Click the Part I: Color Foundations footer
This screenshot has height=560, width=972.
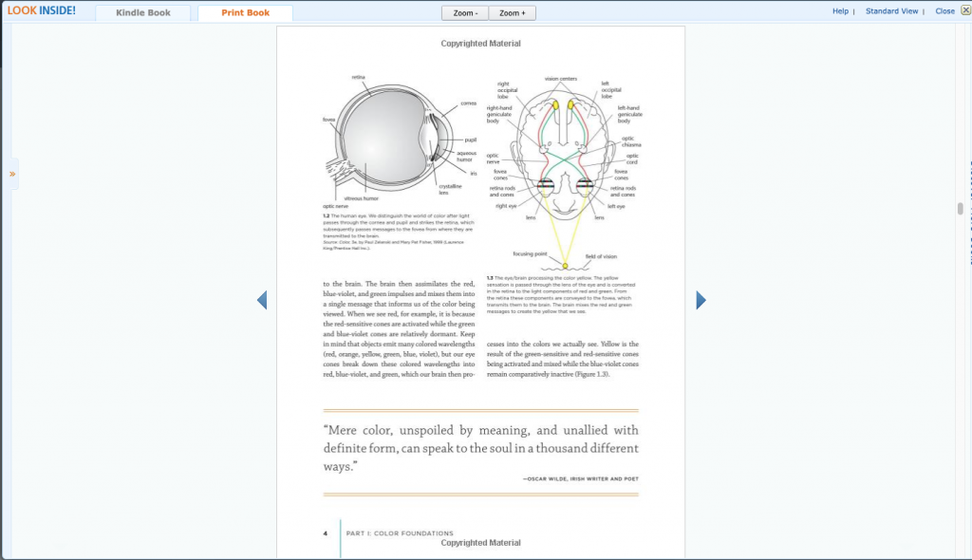point(400,533)
